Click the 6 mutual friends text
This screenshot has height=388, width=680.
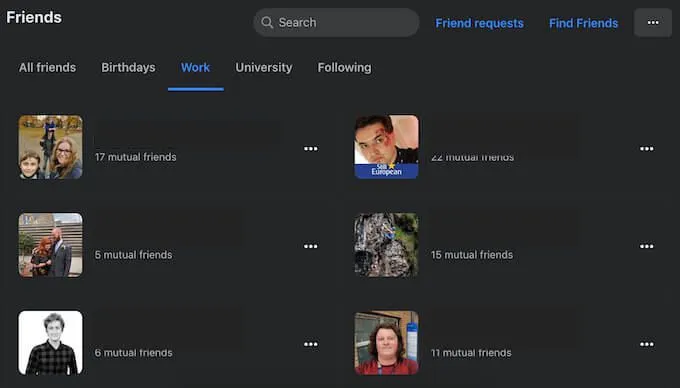pyautogui.click(x=134, y=353)
